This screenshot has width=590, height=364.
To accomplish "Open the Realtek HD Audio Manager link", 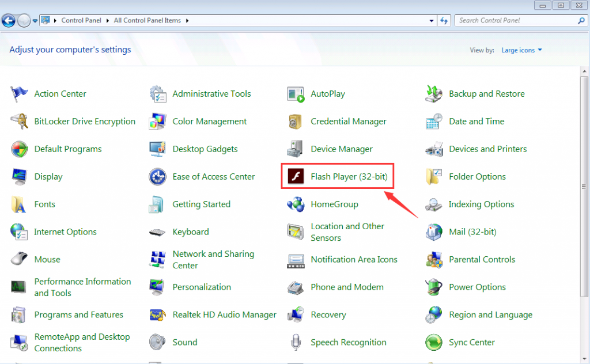I will (x=224, y=314).
